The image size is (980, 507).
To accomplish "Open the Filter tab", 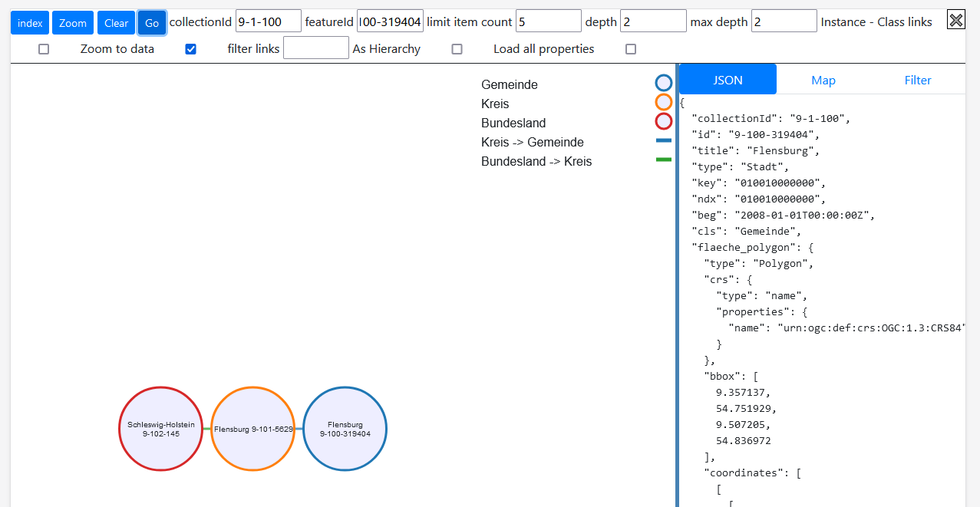I will [918, 80].
